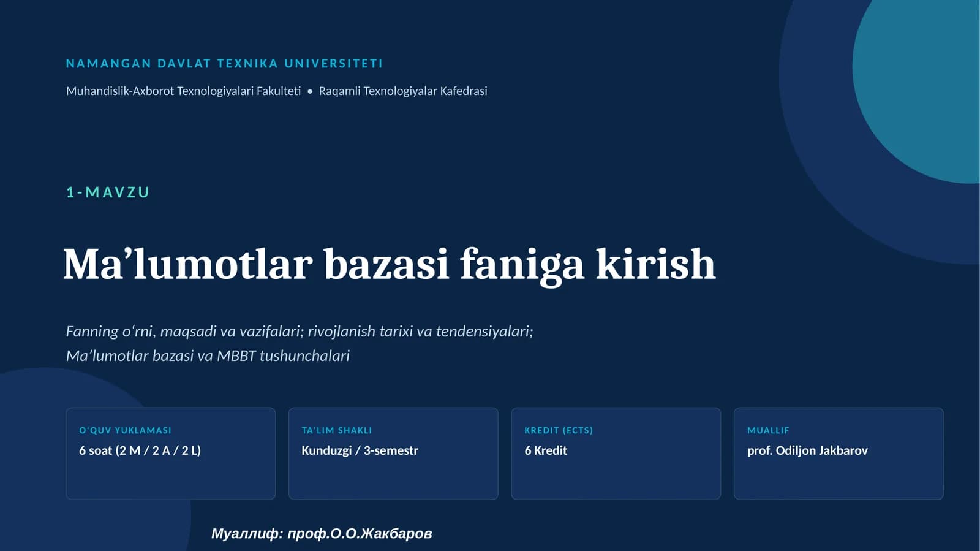The height and width of the screenshot is (551, 980).
Task: Select the value '6 soat (2 M / 2 A / 2 L)'
Action: click(x=140, y=450)
